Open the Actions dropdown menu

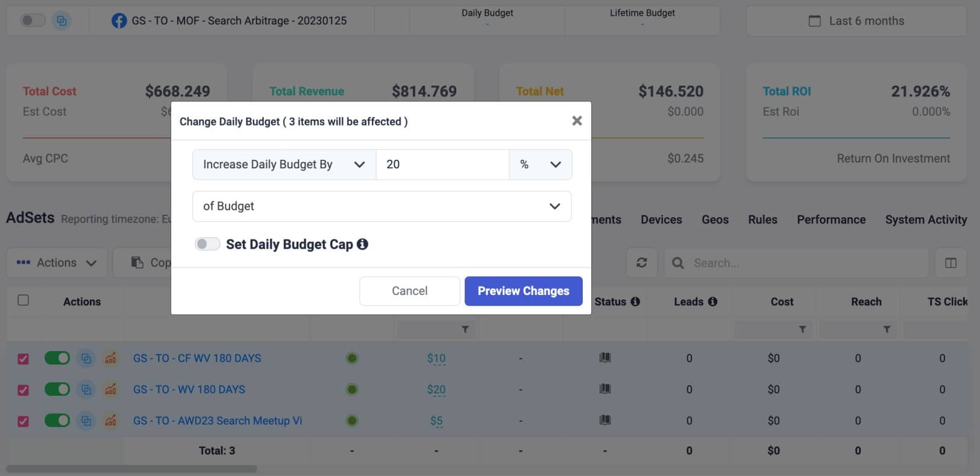[57, 262]
